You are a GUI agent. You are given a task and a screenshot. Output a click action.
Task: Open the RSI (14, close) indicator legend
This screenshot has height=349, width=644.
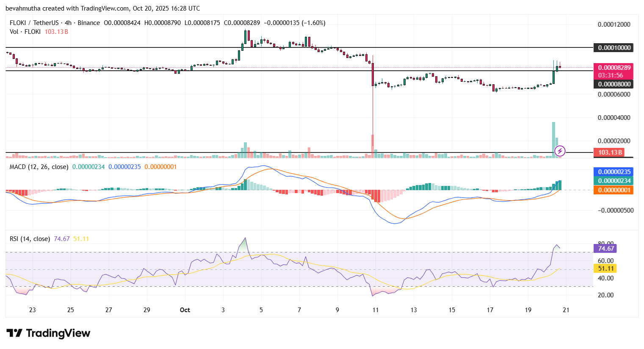point(30,239)
